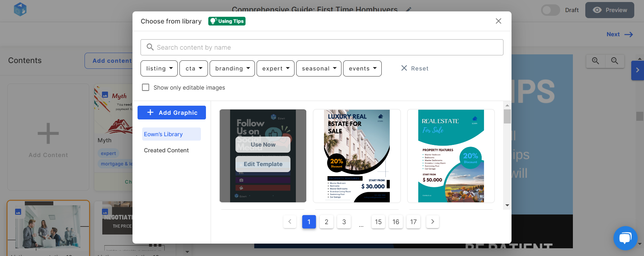Click the zoom out magnifier icon

[614, 61]
